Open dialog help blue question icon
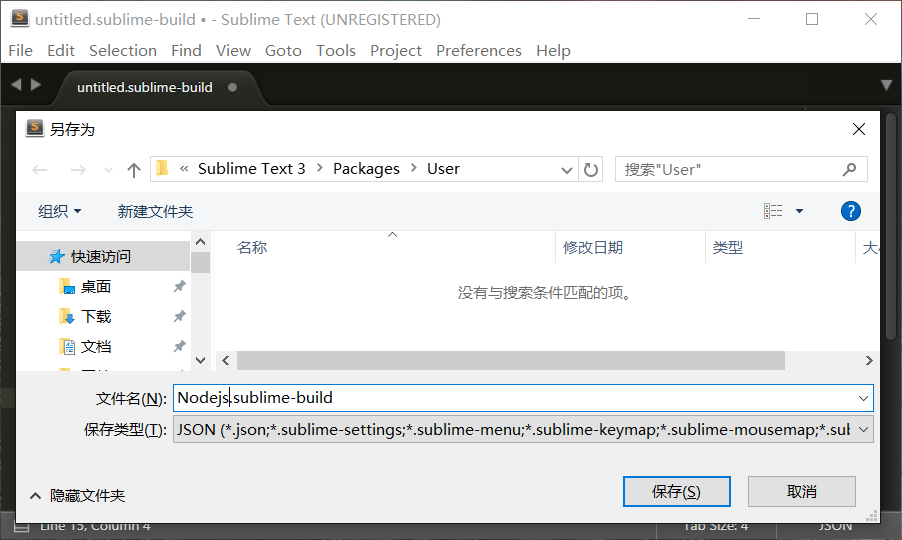Viewport: 902px width, 540px height. [x=850, y=211]
